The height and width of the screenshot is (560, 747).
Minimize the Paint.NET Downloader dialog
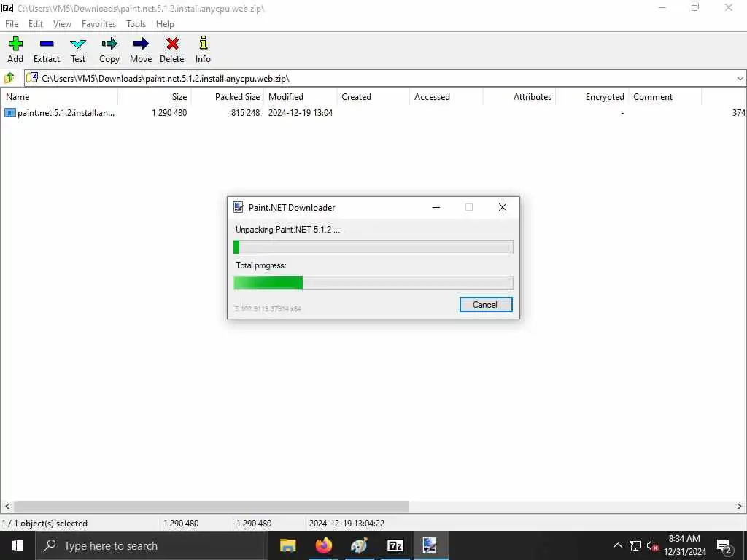click(x=436, y=207)
